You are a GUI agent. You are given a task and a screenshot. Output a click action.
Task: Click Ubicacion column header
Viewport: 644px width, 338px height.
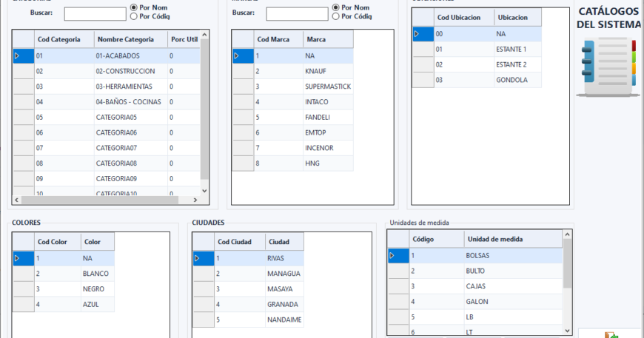pos(518,17)
